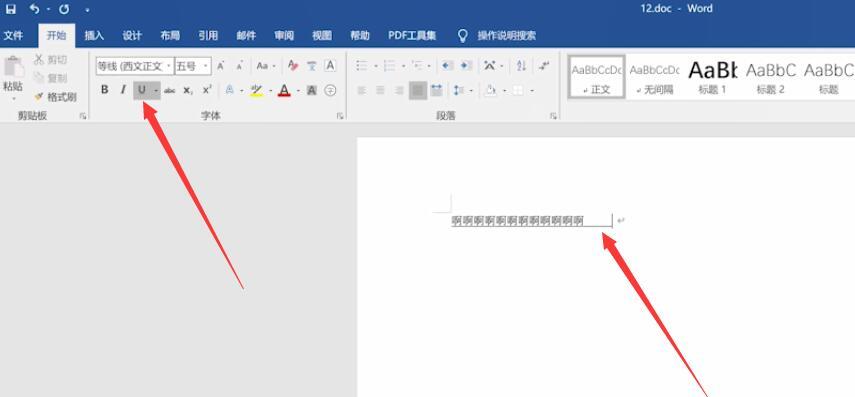The width and height of the screenshot is (855, 397).
Task: Click the paragraph shading bucket icon
Action: pos(491,90)
